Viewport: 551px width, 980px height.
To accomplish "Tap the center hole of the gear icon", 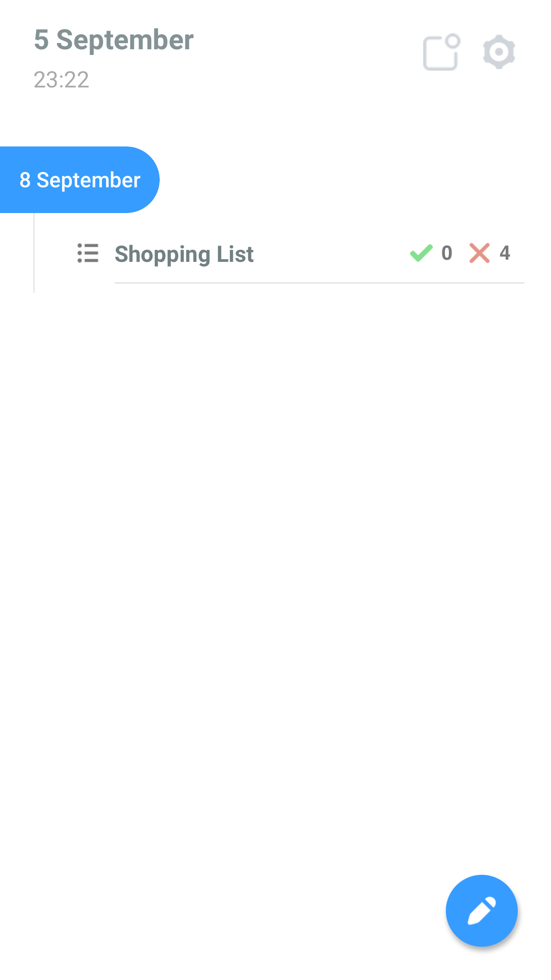I will [499, 52].
